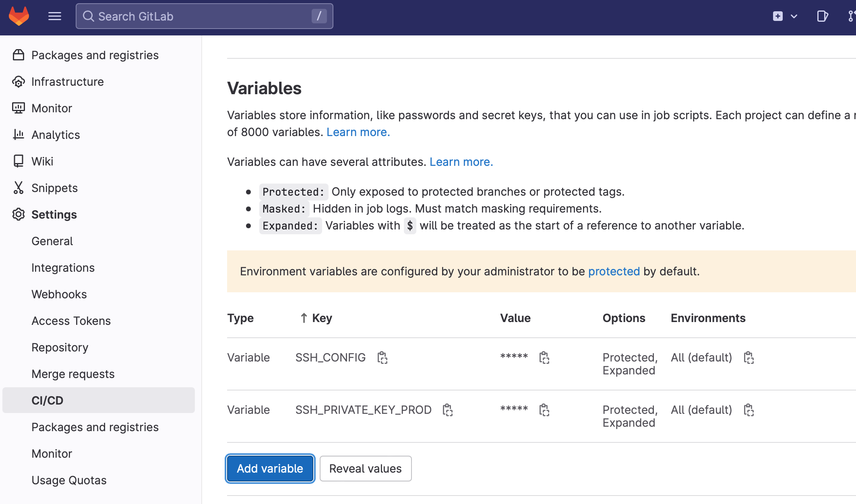Click the Add variable button
Image resolution: width=856 pixels, height=504 pixels.
[270, 469]
